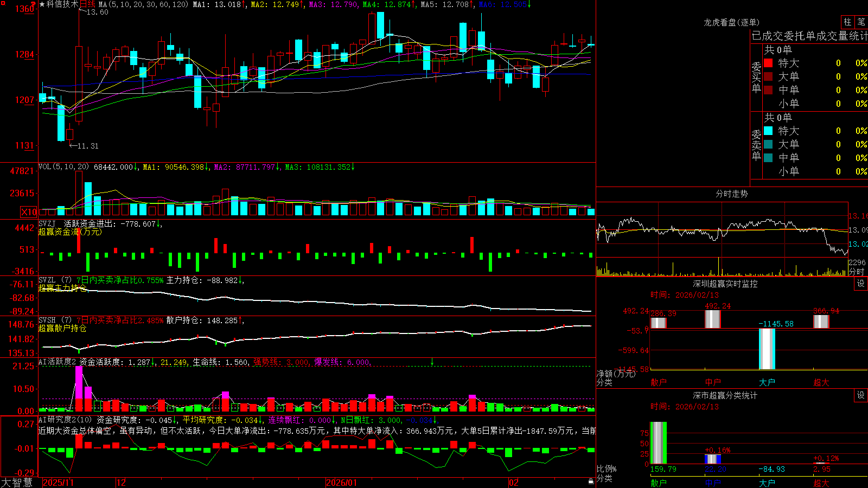
Task: Select 中户 in 深市超赢分类统计 chart
Action: click(713, 483)
